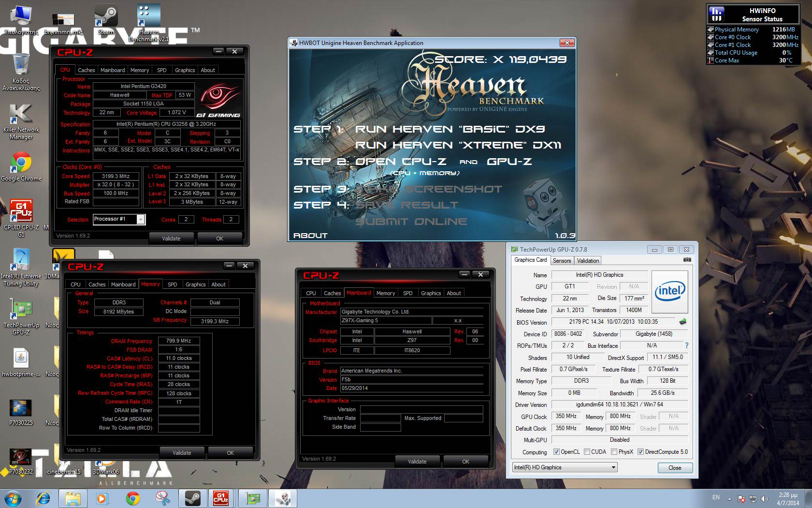812x508 pixels.
Task: Click the taskbar clock showing 2:28
Action: click(788, 499)
